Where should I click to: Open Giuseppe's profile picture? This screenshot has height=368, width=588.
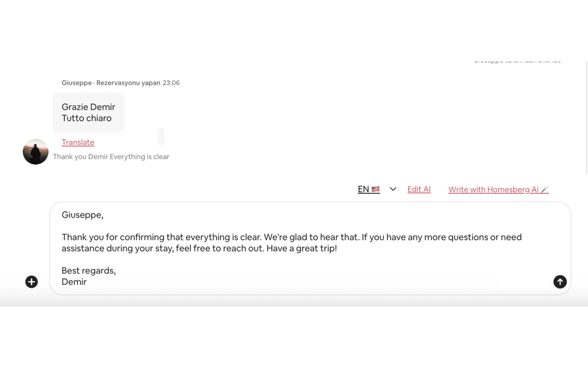[x=35, y=151]
